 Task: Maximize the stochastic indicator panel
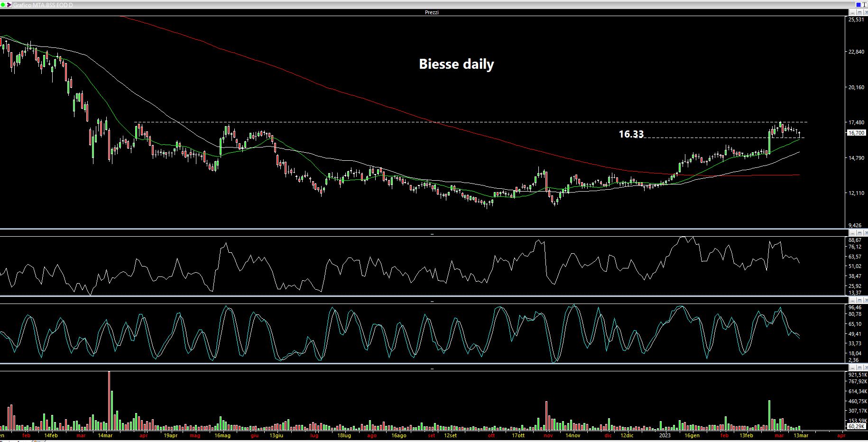coord(859,301)
